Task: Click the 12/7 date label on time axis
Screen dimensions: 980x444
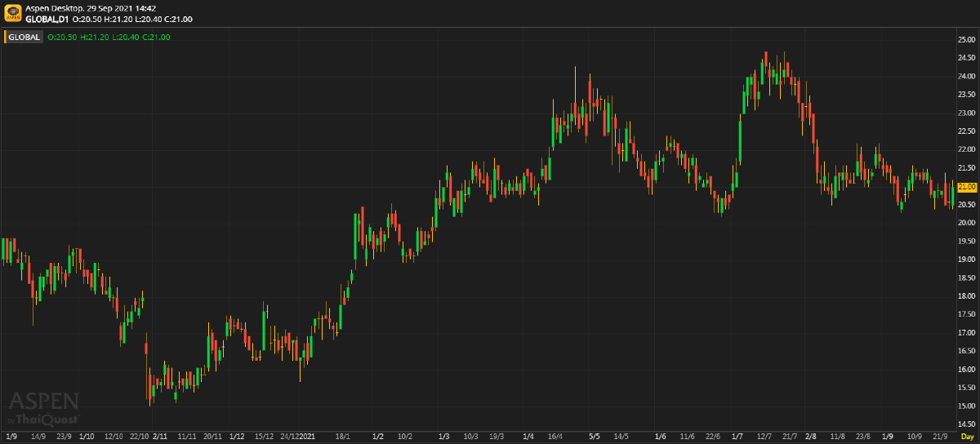Action: point(764,437)
